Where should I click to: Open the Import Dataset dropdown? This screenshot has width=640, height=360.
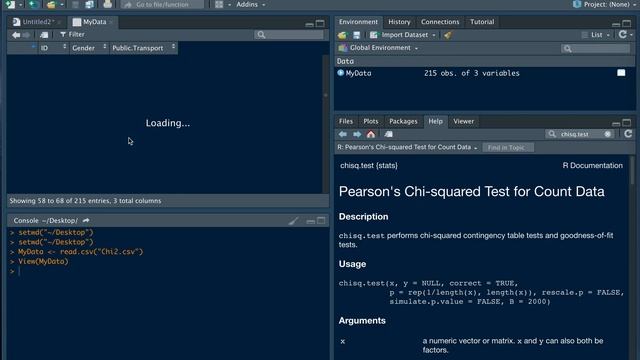402,35
